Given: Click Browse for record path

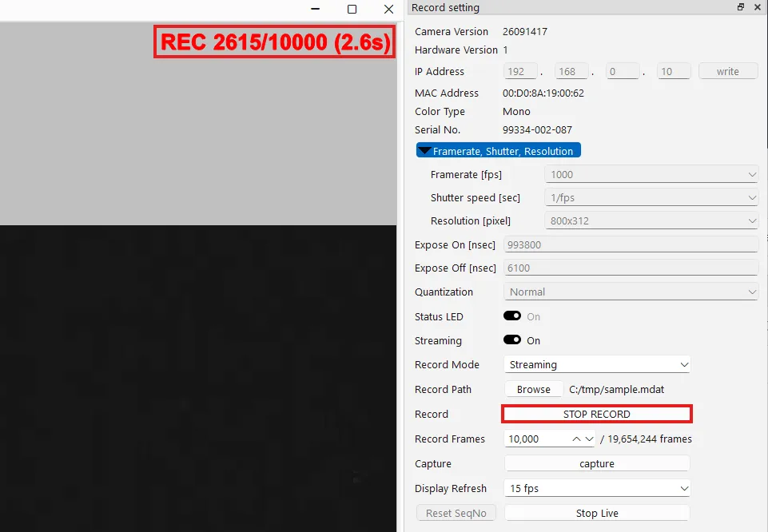Looking at the screenshot, I should coord(533,389).
